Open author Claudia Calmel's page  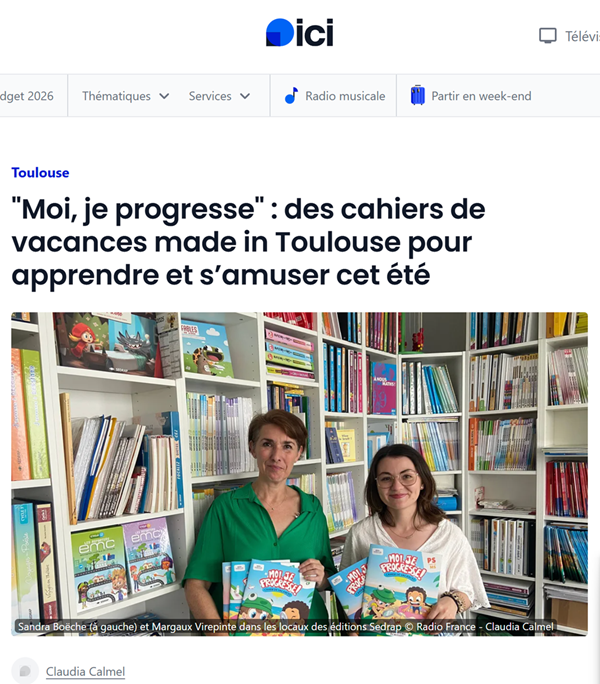[x=86, y=671]
